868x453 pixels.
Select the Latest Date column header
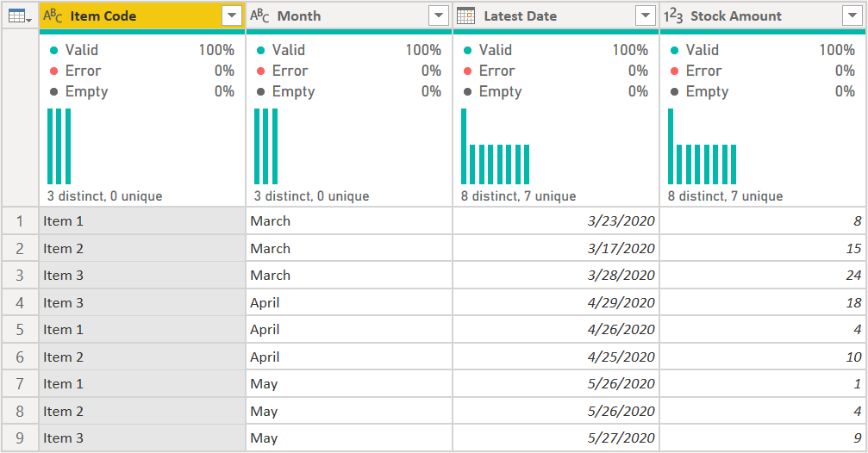point(556,16)
